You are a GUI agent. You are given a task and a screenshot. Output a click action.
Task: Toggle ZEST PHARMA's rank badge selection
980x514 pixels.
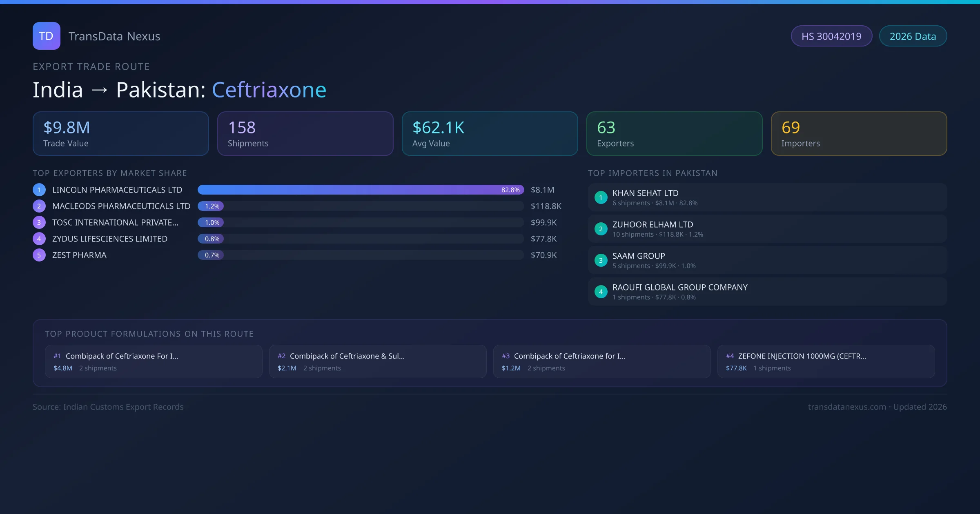39,255
